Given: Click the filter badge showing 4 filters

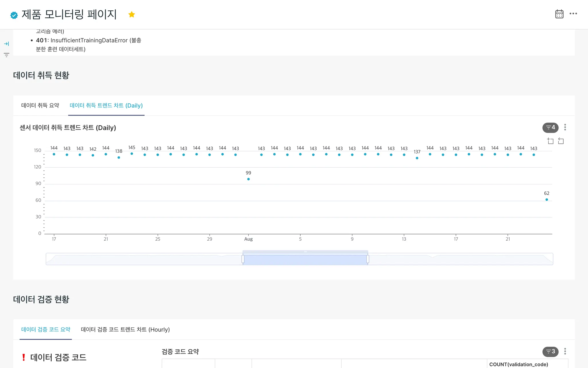Looking at the screenshot, I should (550, 127).
